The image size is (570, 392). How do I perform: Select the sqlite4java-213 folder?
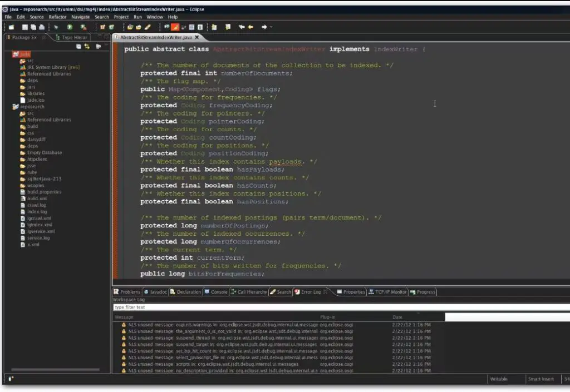pos(41,179)
